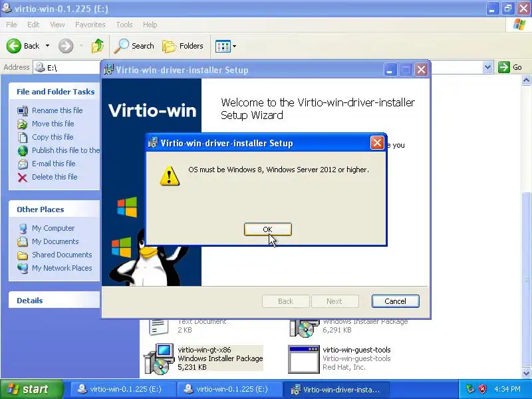Click the Go button
This screenshot has height=399, width=532.
(510, 67)
